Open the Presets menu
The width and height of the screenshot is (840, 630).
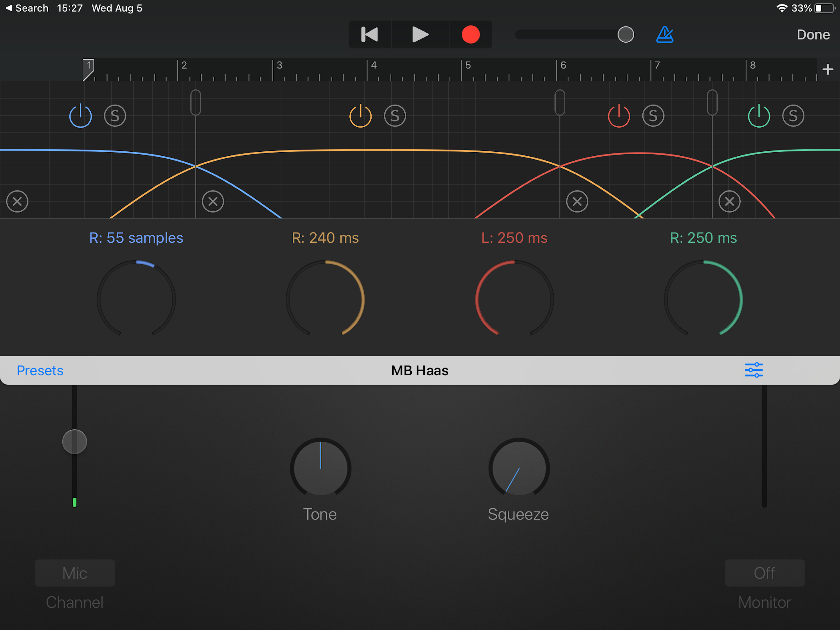[x=40, y=370]
